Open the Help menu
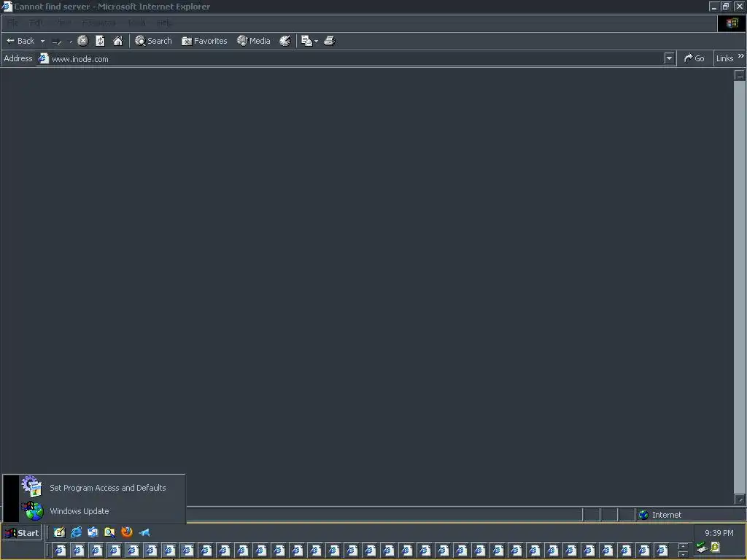Viewport: 747px width, 560px height. coord(164,23)
